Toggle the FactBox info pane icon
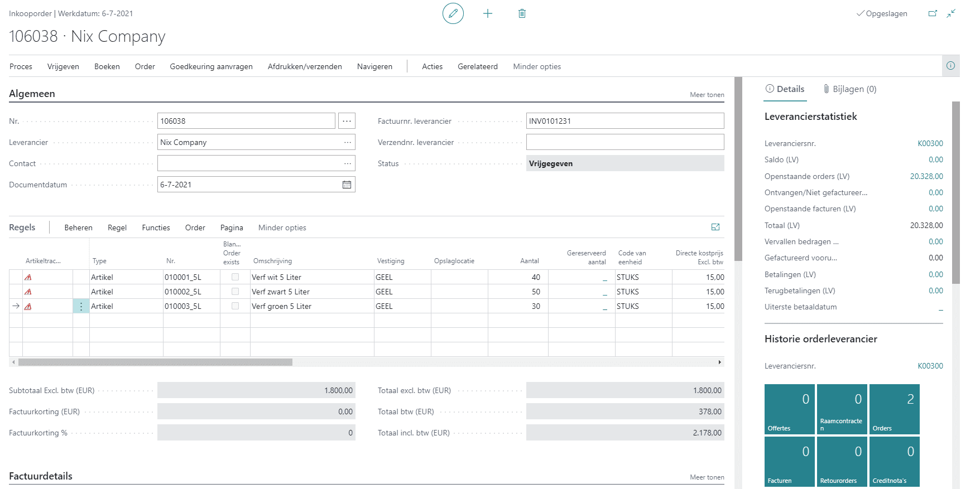This screenshot has height=489, width=980. point(950,66)
